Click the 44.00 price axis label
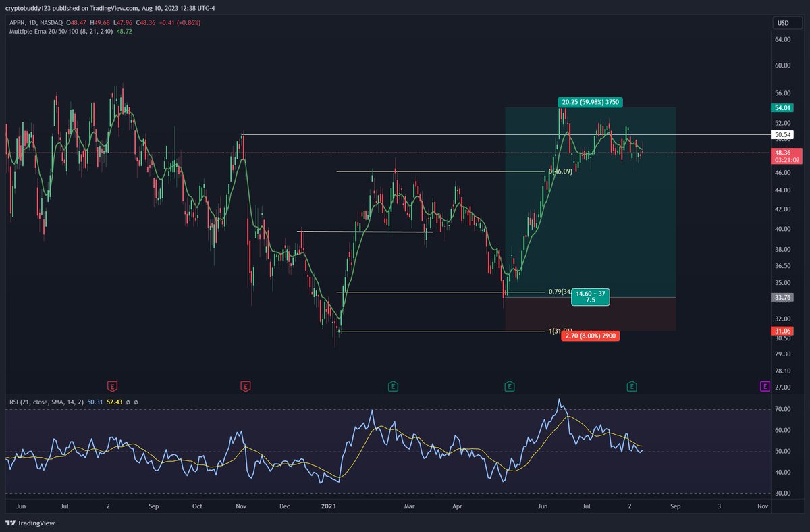Image resolution: width=810 pixels, height=532 pixels. [782, 191]
